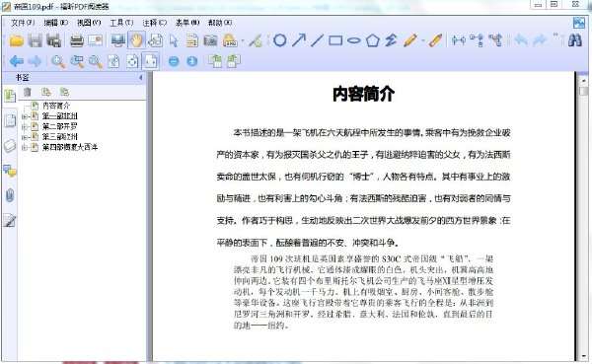This screenshot has height=364, width=592.
Task: Collapse the 书签 panel with the arrow
Action: pyautogui.click(x=141, y=77)
